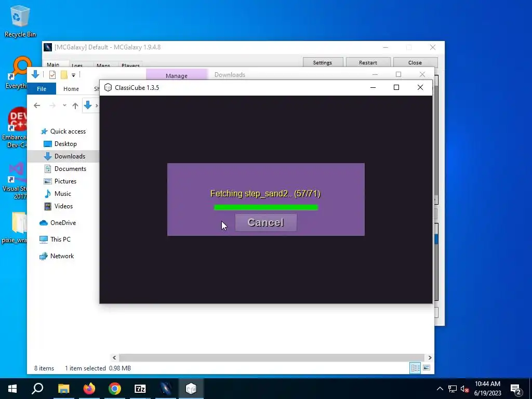Screen dimensions: 532x399
Task: Switch to MCGalaxy on the taskbar
Action: click(166, 389)
